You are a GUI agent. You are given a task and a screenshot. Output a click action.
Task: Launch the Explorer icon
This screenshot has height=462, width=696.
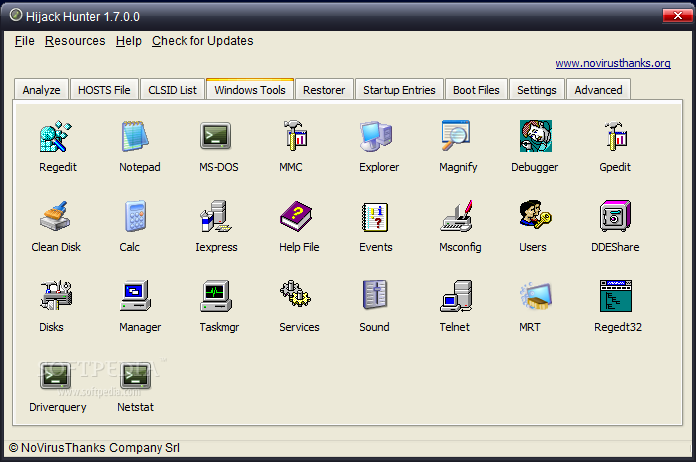tap(376, 136)
